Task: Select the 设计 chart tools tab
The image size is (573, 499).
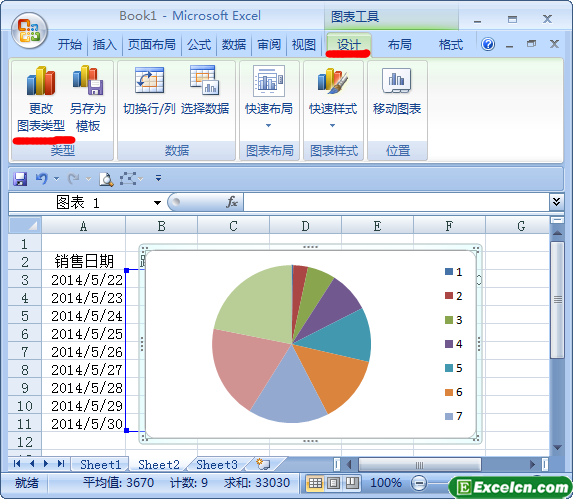Action: [x=349, y=45]
